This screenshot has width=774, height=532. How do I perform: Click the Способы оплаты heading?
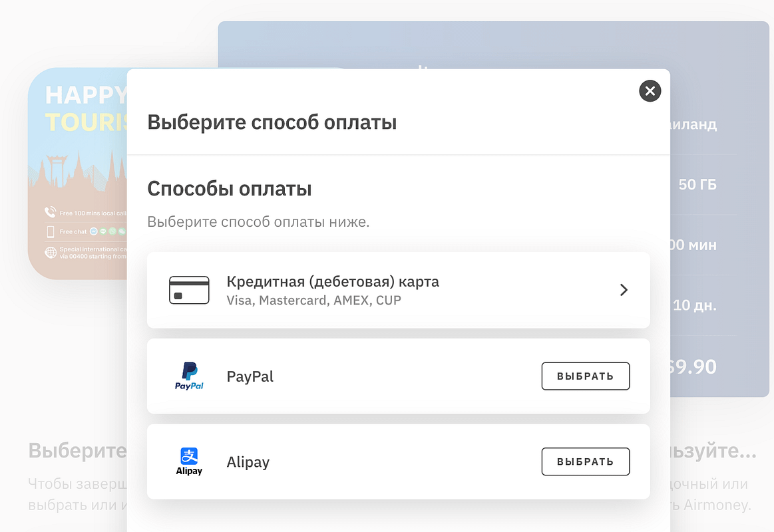pyautogui.click(x=229, y=188)
